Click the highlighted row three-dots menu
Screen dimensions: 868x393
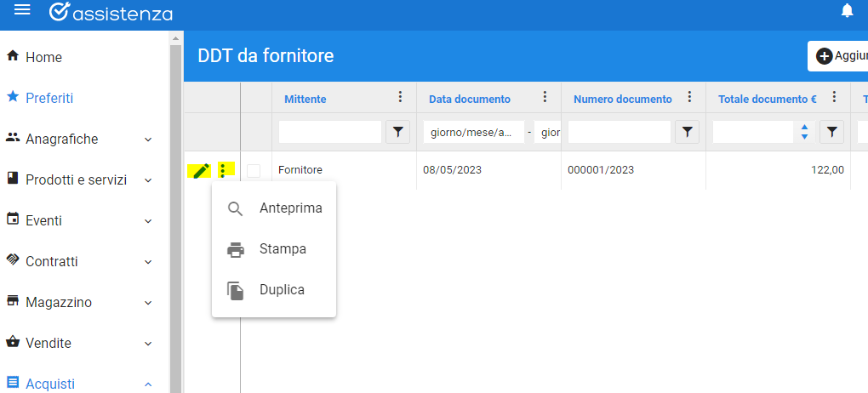(223, 170)
